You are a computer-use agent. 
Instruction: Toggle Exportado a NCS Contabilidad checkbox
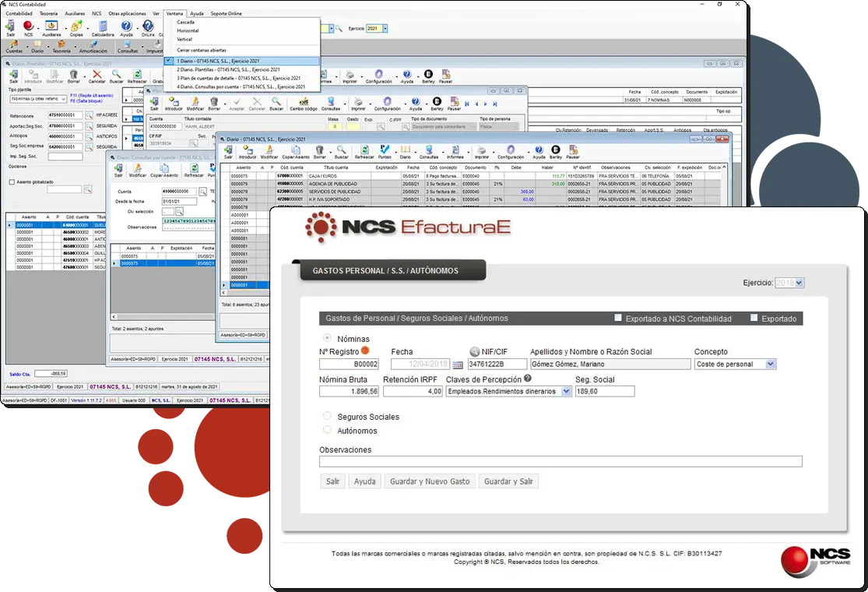[x=618, y=318]
